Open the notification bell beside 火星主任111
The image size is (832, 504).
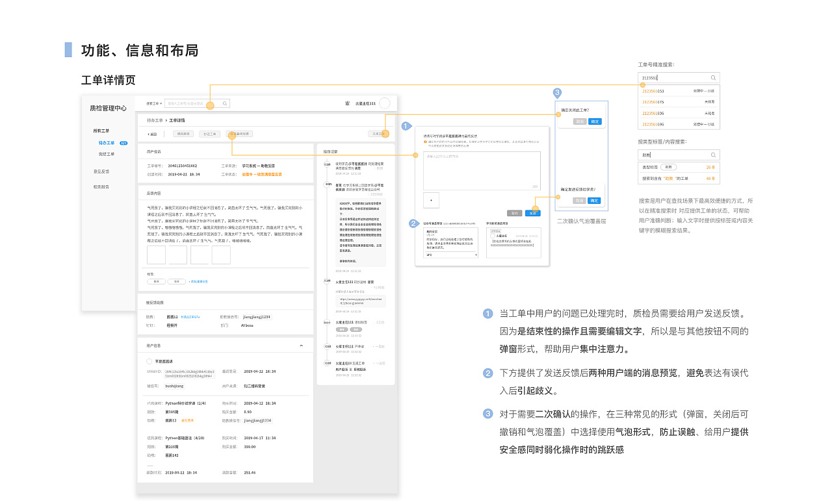coord(348,103)
